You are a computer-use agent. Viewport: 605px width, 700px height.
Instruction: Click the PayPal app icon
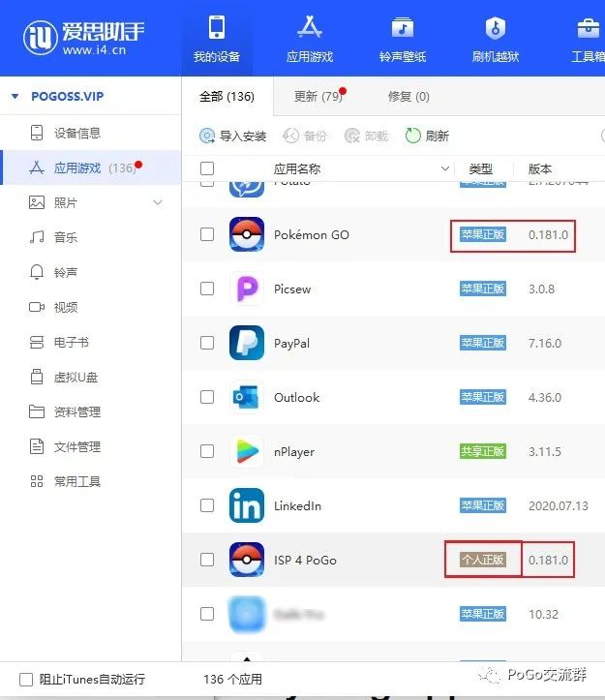(x=247, y=343)
